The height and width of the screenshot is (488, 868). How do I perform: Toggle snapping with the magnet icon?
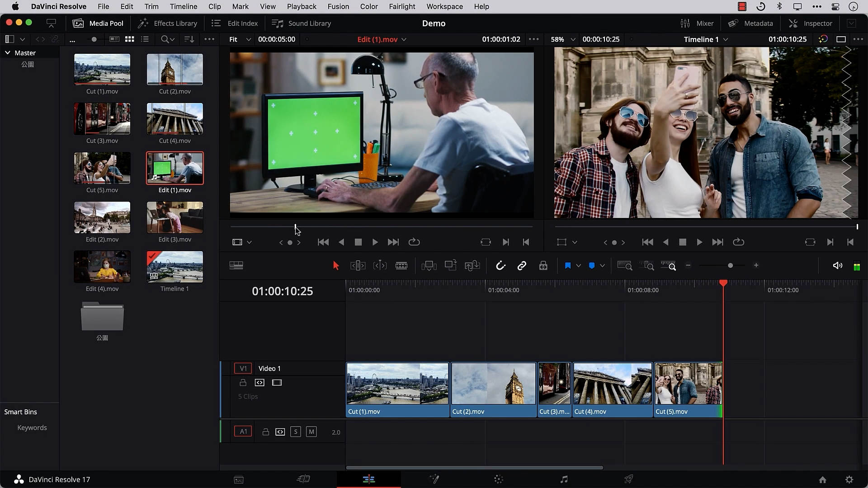pyautogui.click(x=501, y=265)
